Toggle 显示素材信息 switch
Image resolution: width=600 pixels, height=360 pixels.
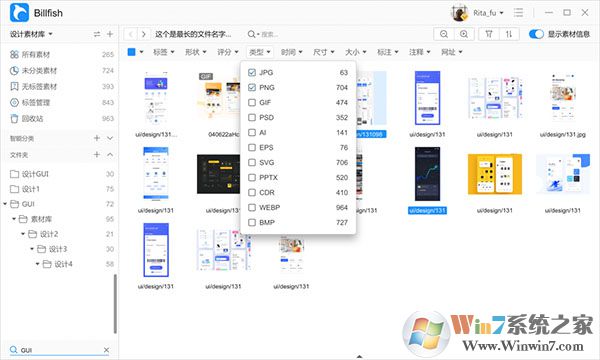(536, 34)
